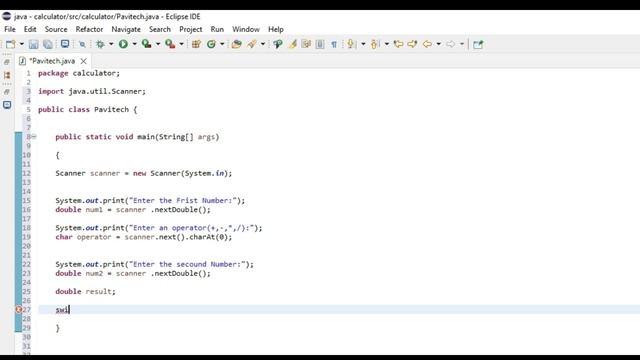Toggle Mark Occurrences highlighter icon
640x360 pixels.
point(292,44)
